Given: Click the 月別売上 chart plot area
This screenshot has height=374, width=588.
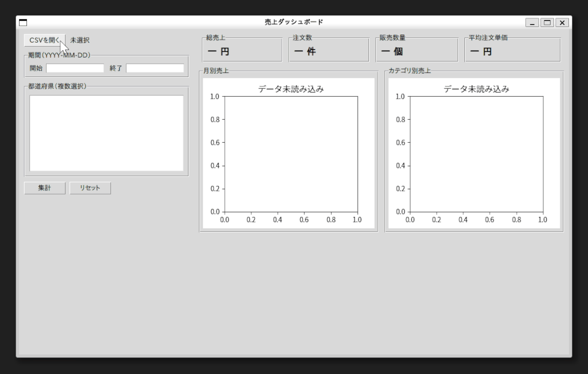Looking at the screenshot, I should pyautogui.click(x=291, y=154).
